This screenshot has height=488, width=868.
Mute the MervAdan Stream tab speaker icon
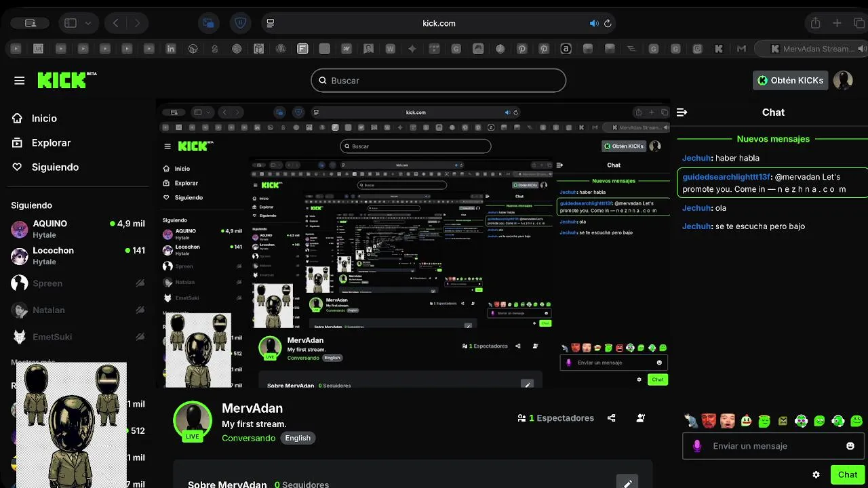point(862,49)
